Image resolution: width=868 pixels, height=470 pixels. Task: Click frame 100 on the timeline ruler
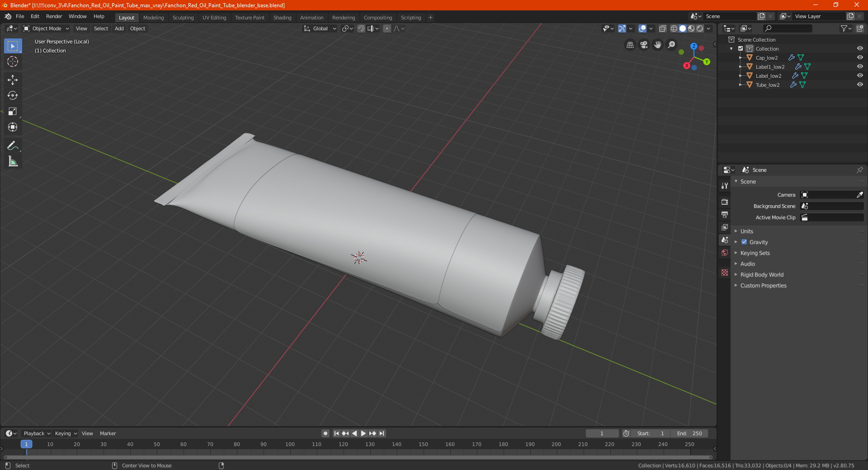(x=290, y=444)
